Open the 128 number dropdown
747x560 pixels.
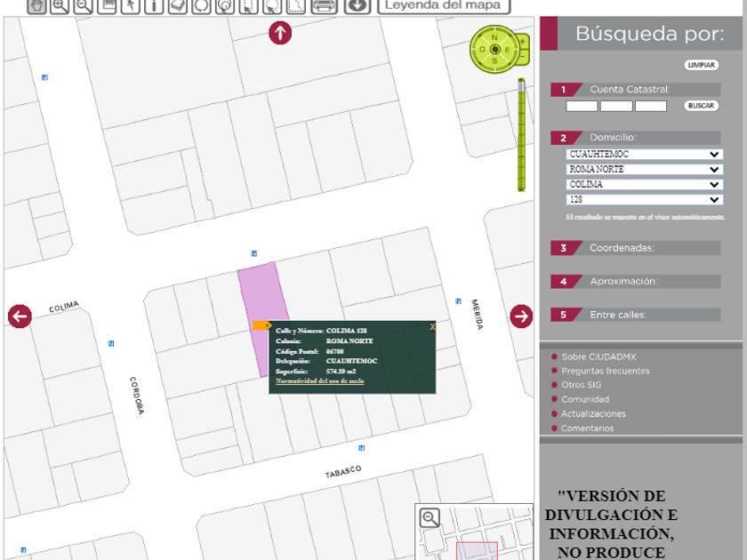click(645, 199)
